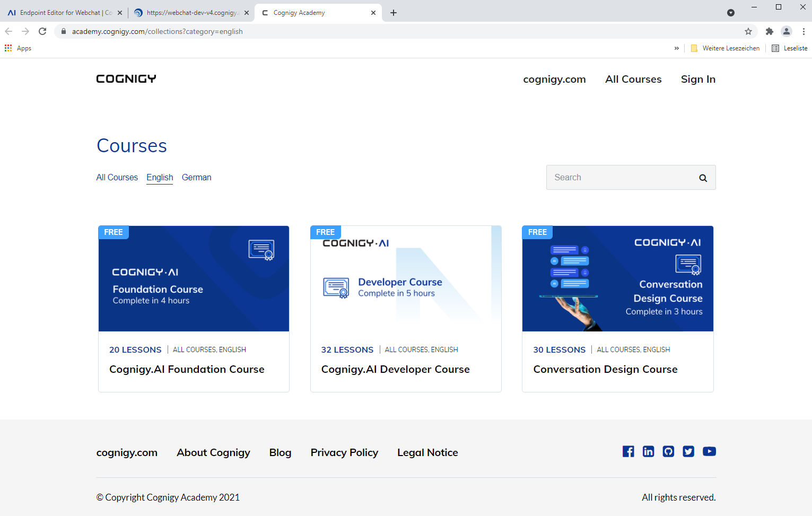Click the All rights reserved text
The width and height of the screenshot is (812, 516).
pyautogui.click(x=678, y=497)
